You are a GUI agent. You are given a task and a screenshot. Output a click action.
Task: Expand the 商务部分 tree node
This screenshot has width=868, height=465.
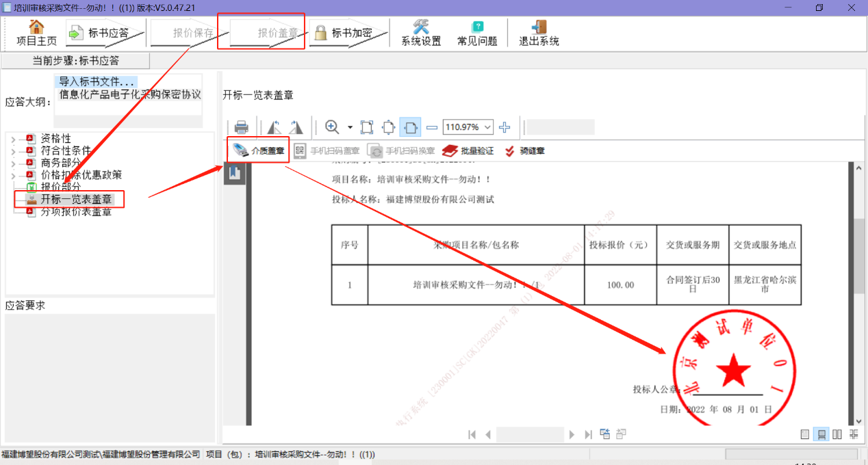coord(13,163)
